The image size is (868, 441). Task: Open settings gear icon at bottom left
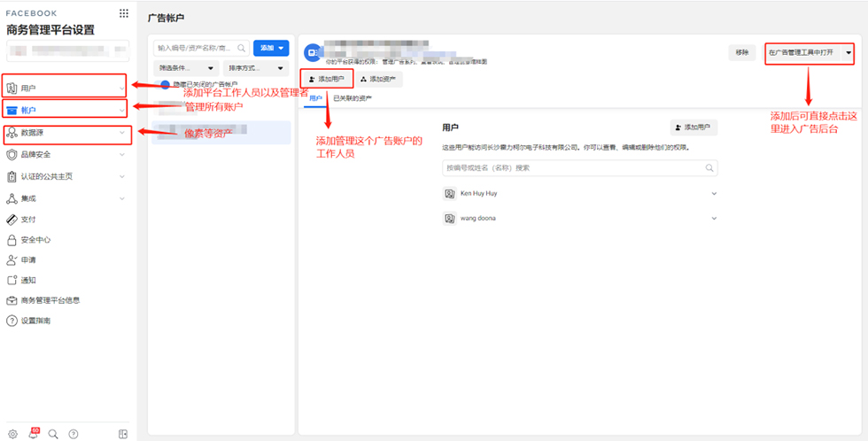pos(12,434)
